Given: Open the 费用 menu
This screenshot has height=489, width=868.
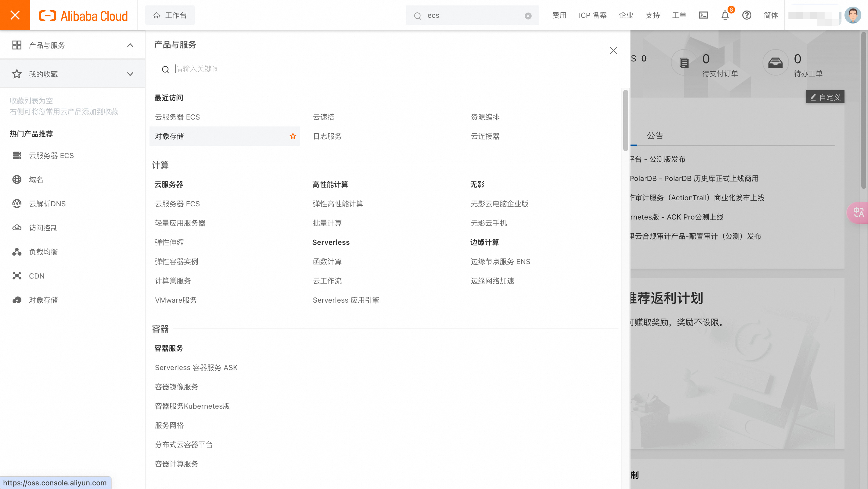Looking at the screenshot, I should 559,15.
